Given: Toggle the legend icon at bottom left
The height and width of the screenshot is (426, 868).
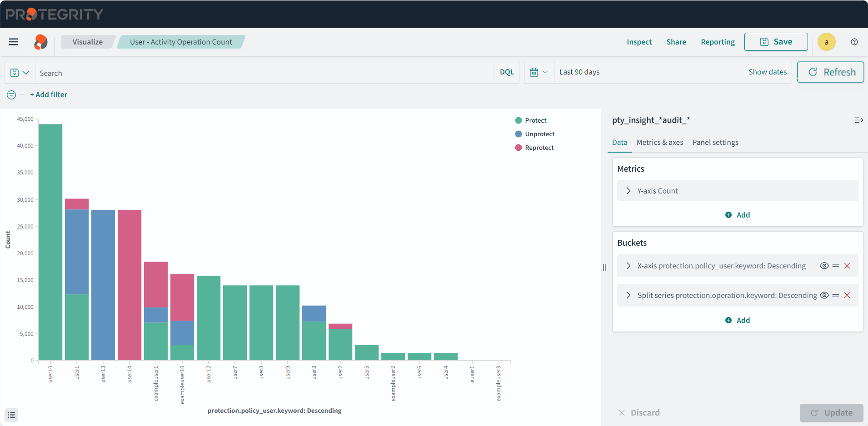Looking at the screenshot, I should (11, 415).
